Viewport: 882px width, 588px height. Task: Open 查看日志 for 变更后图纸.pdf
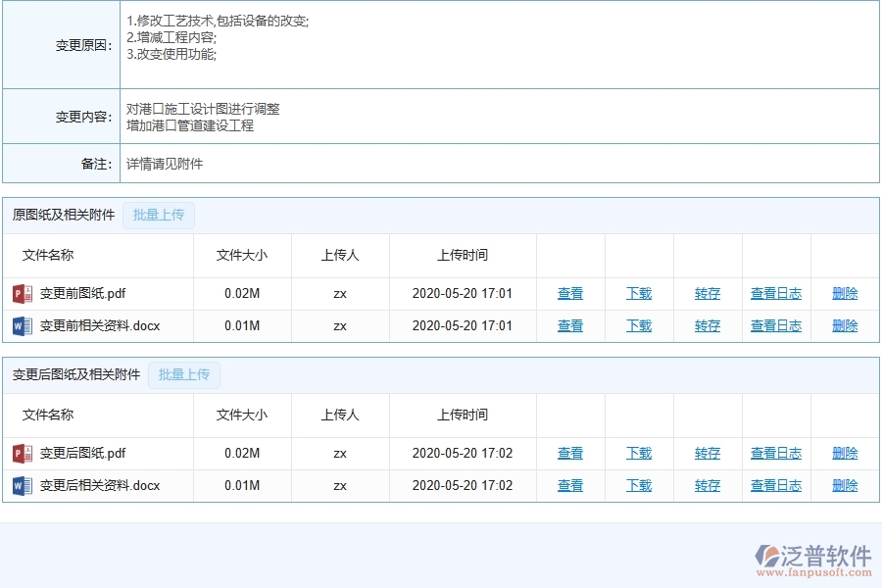(x=775, y=453)
